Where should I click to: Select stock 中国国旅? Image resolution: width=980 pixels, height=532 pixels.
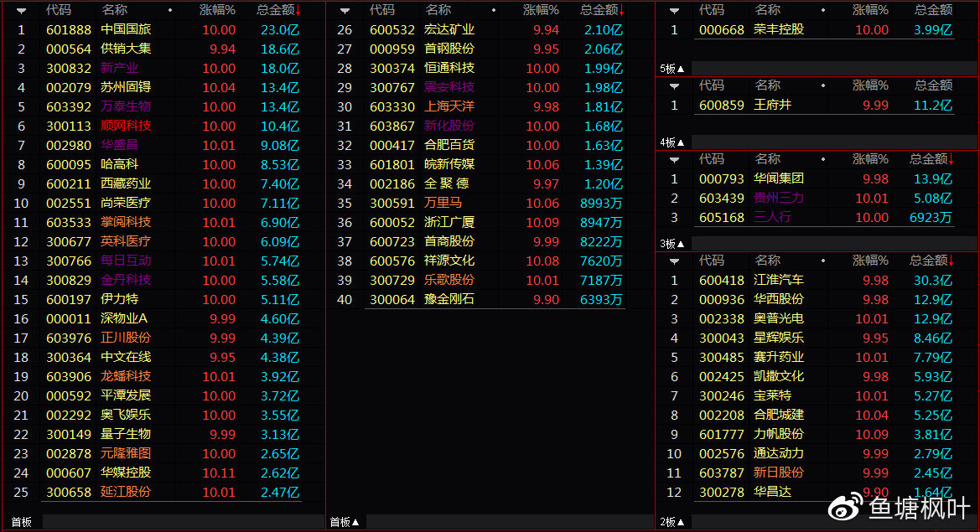pos(127,29)
